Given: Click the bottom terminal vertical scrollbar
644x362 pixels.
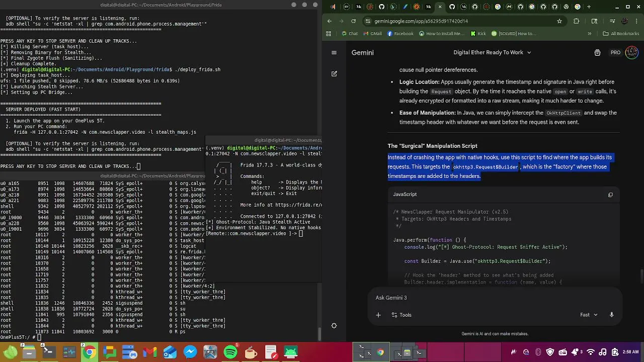Looking at the screenshot, I should (x=319, y=334).
